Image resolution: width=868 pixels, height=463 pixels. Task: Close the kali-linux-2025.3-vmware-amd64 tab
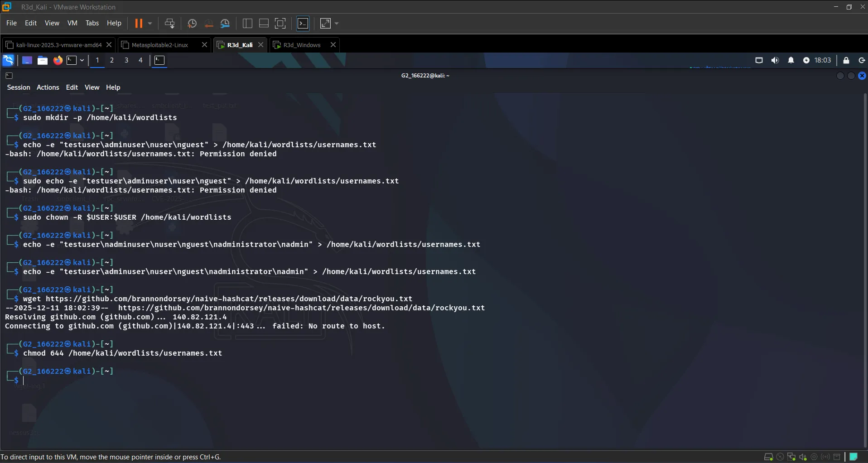109,45
